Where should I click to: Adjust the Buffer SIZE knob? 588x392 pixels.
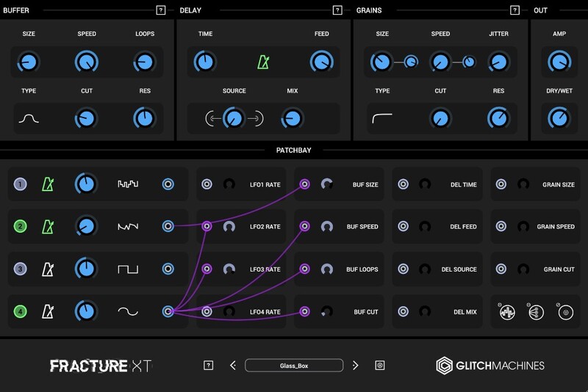click(x=29, y=62)
